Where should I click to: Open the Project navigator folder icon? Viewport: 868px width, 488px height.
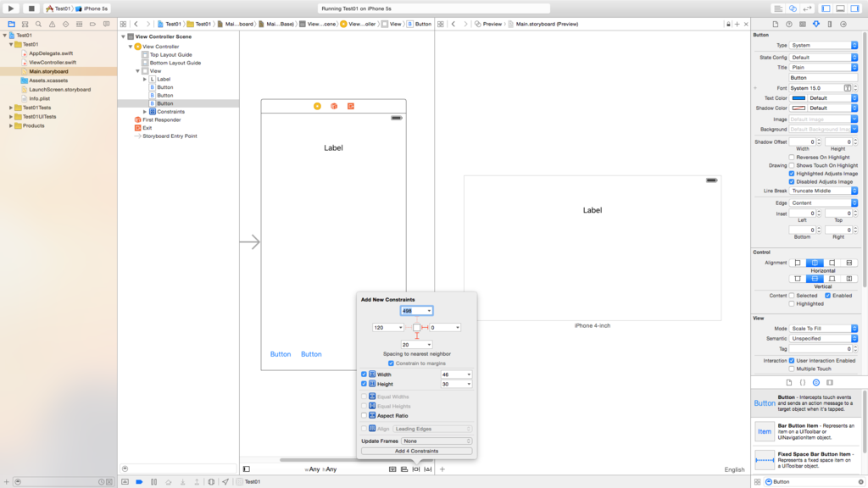(x=11, y=24)
